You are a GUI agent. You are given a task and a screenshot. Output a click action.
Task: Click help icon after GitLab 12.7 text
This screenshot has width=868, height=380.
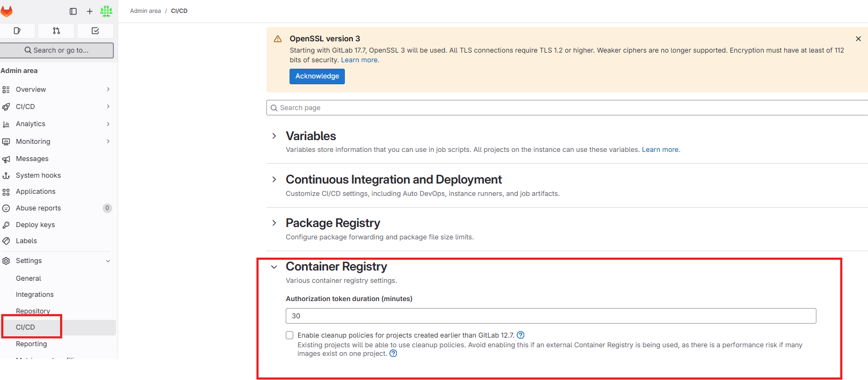point(520,335)
